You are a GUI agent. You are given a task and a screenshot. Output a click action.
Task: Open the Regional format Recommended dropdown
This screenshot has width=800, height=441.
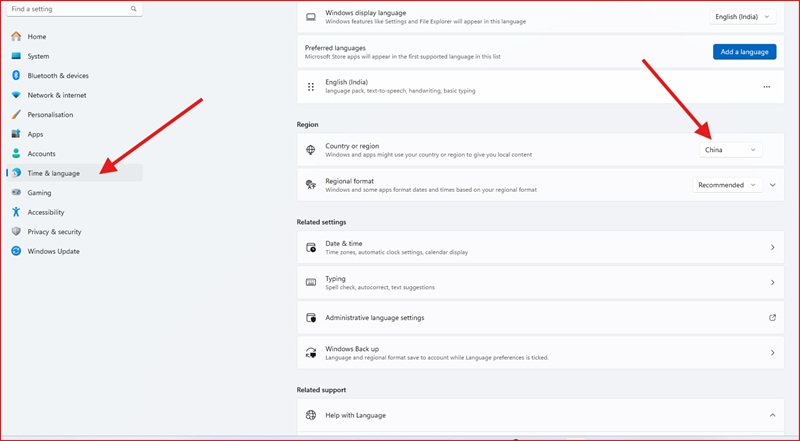[727, 185]
